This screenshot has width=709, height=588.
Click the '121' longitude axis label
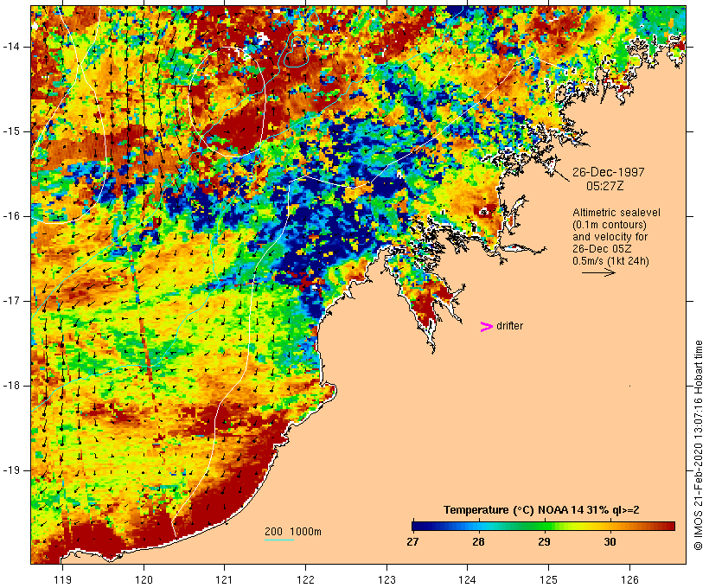pyautogui.click(x=225, y=579)
